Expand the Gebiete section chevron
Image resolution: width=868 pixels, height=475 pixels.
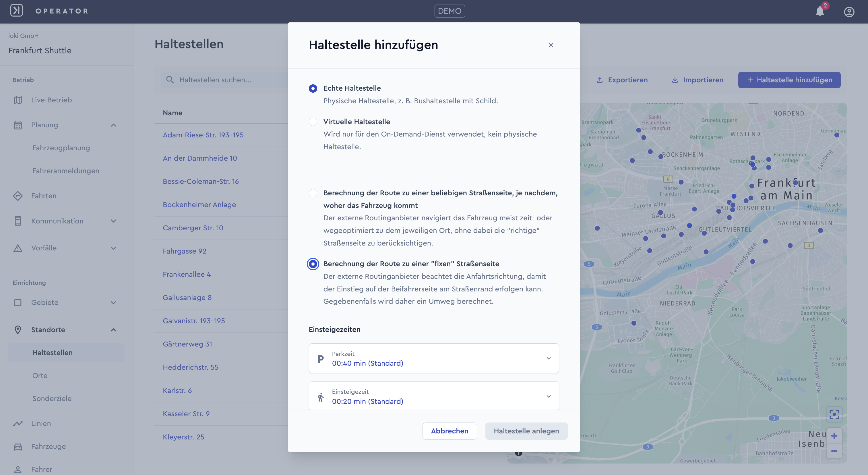click(114, 302)
